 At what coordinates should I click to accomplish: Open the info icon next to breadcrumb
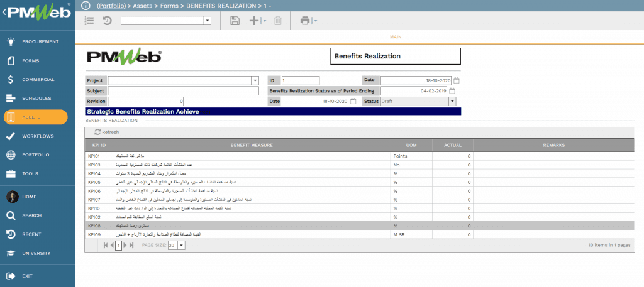(x=86, y=5)
